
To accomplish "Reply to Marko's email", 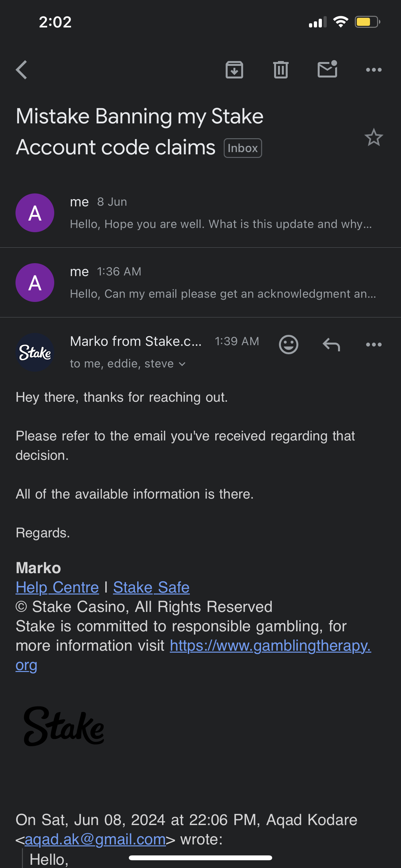I will pyautogui.click(x=331, y=344).
